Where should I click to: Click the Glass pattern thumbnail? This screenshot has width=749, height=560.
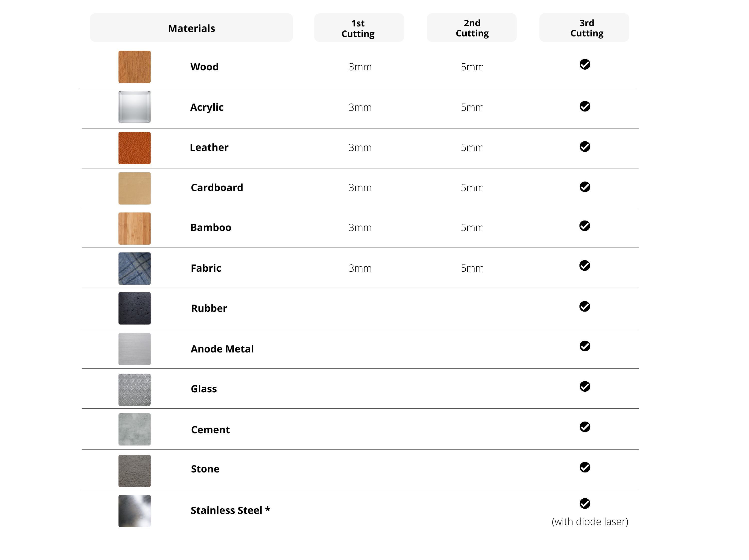134,389
